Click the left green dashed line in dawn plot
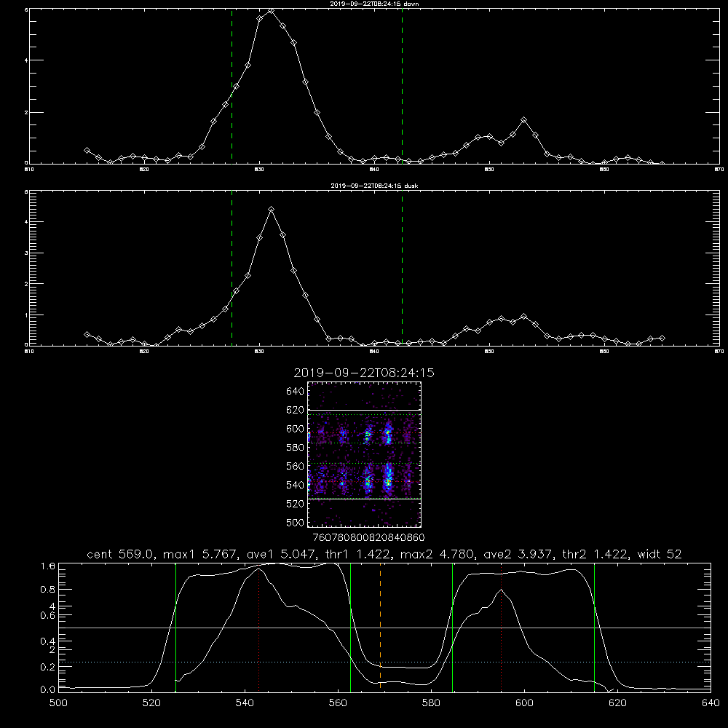The height and width of the screenshot is (728, 728). pos(232,86)
